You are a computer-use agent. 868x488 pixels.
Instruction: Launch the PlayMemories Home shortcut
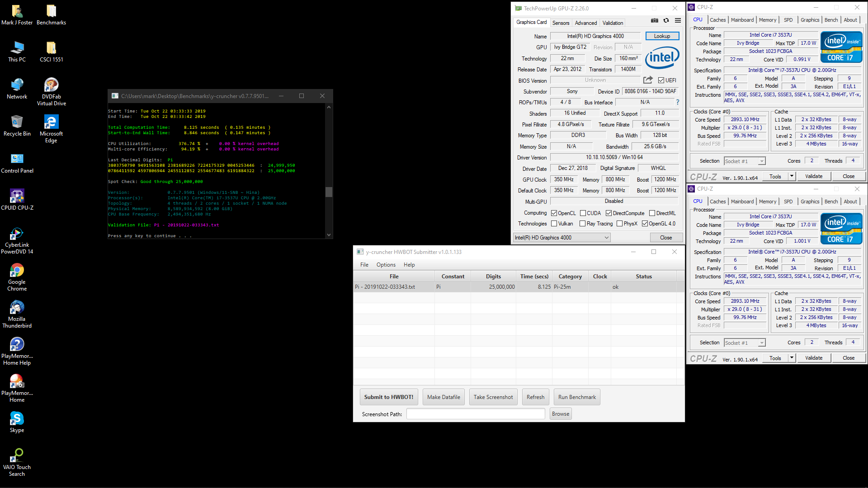click(x=17, y=389)
